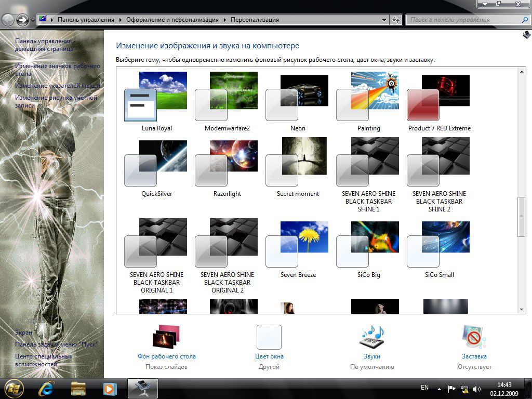
Task: Click the theme list scrollbar thumb
Action: (x=522, y=217)
